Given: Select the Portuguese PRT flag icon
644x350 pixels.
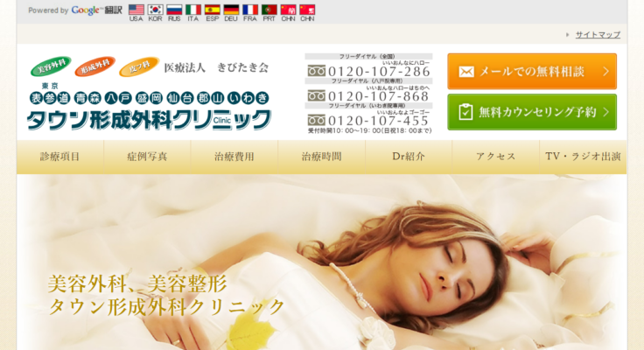Looking at the screenshot, I should click(269, 10).
